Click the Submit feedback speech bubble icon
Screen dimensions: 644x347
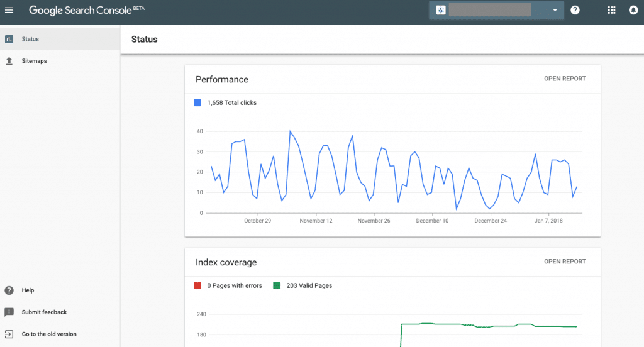click(x=9, y=312)
